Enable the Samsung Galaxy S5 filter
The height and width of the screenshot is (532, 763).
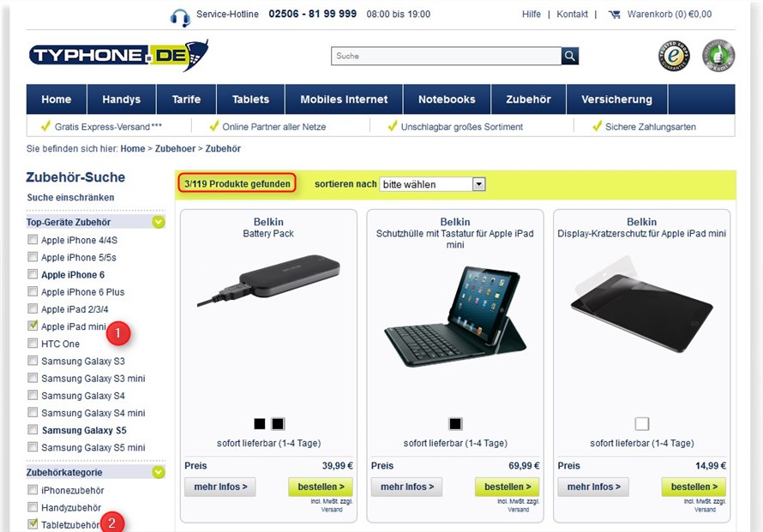pyautogui.click(x=33, y=429)
